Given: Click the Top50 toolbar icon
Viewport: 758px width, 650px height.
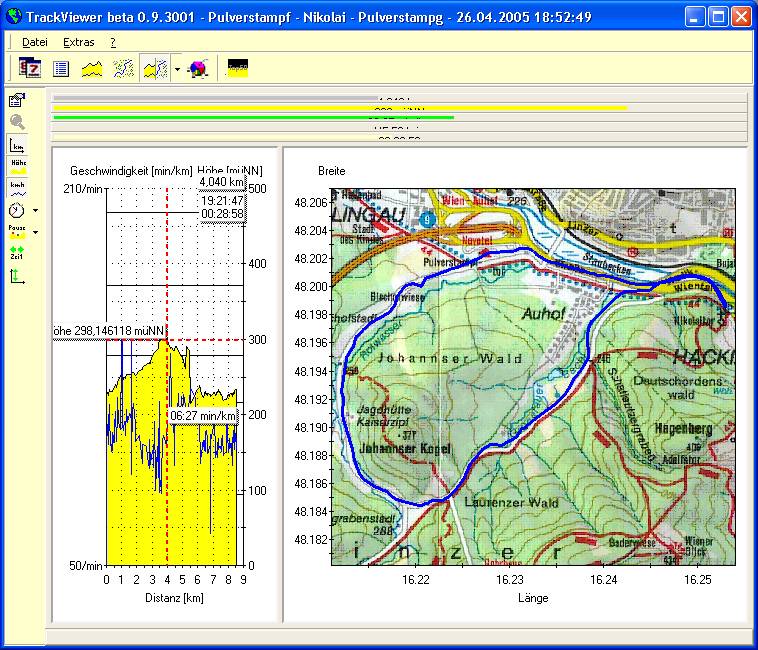Looking at the screenshot, I should [x=237, y=69].
